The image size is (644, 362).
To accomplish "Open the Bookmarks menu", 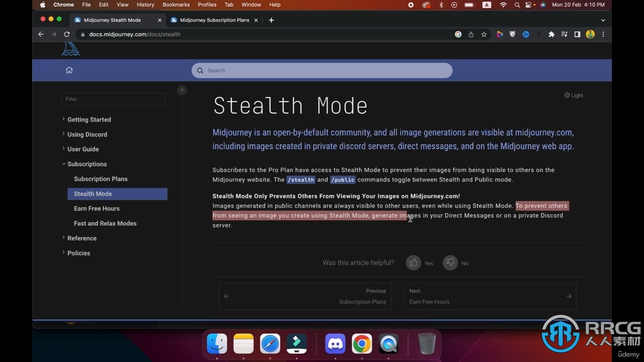I will pos(176,5).
